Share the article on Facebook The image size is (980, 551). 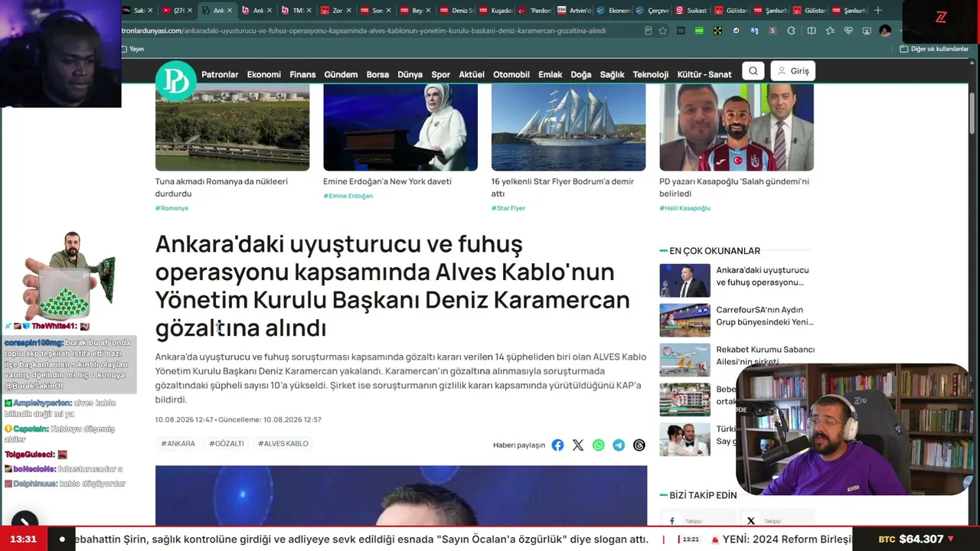[x=557, y=445]
